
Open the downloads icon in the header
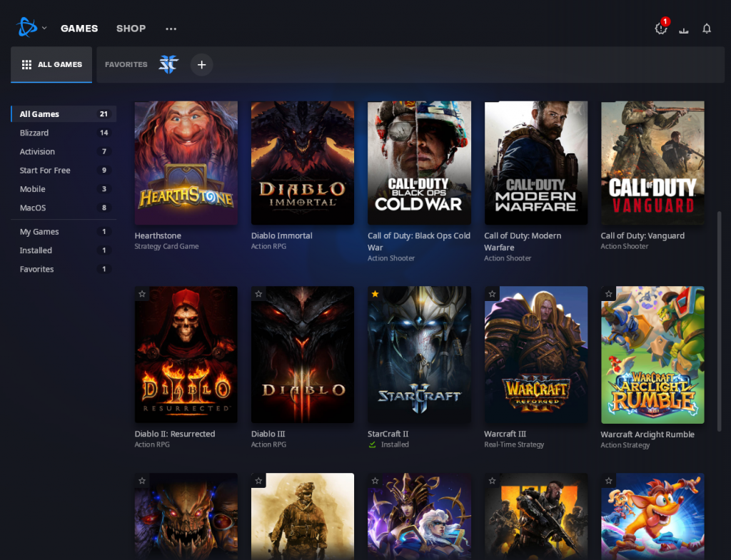click(x=683, y=30)
